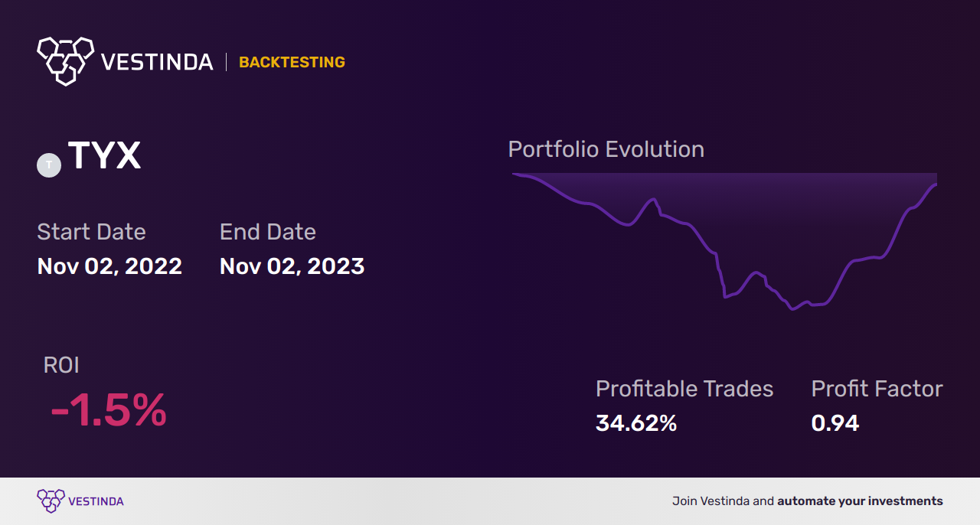Click the VESTINDA header wordmark
Viewport: 980px width, 525px height.
[157, 62]
